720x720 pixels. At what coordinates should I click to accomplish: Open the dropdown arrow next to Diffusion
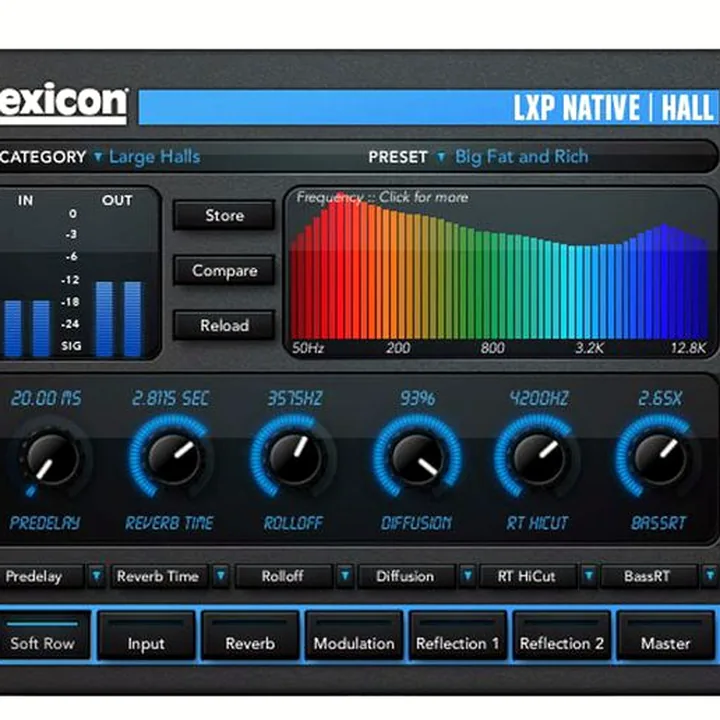467,576
